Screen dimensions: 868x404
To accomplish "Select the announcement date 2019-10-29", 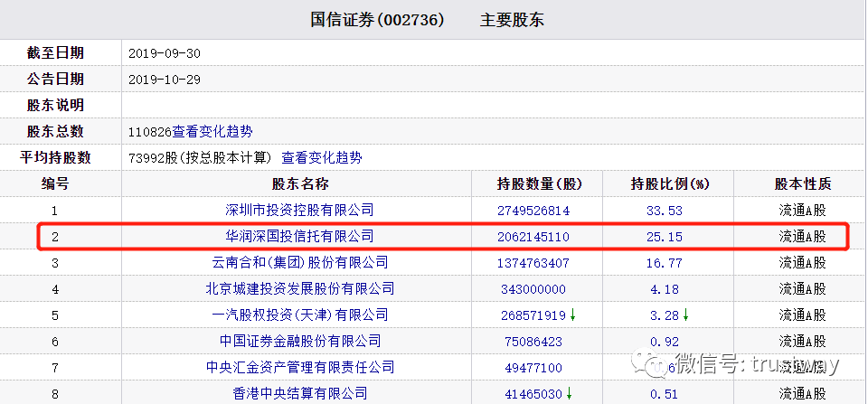I will (165, 80).
